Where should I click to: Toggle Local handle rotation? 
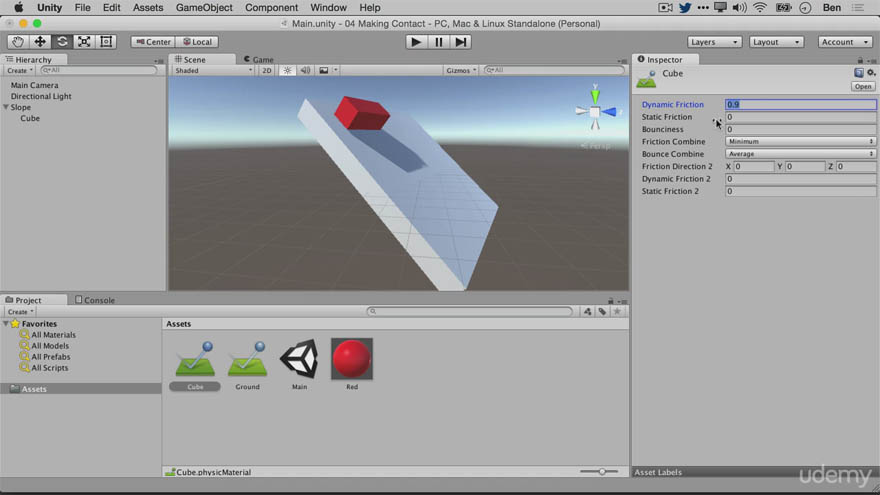(197, 42)
